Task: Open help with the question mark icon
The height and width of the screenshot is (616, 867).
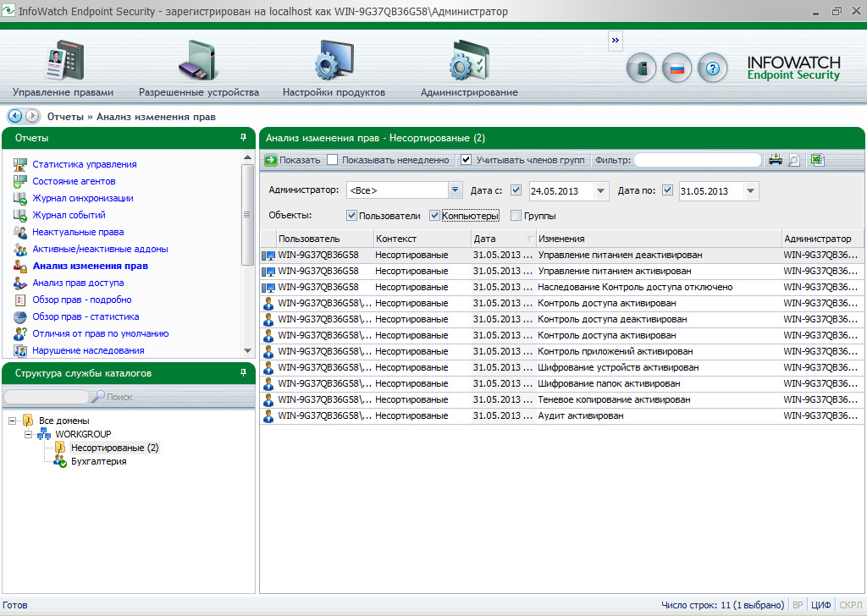Action: [713, 69]
